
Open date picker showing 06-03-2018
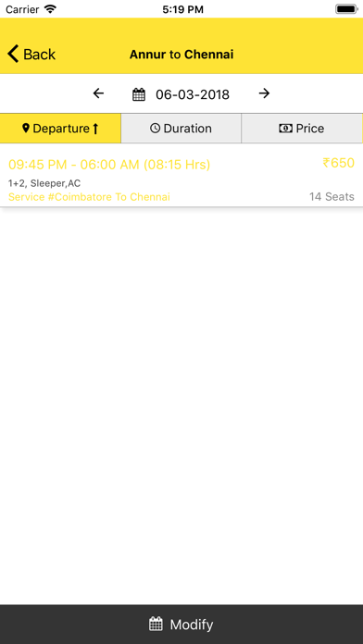point(193,95)
